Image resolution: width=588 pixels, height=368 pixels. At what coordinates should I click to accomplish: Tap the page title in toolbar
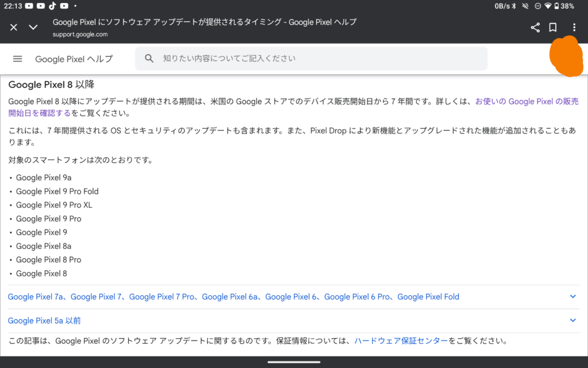pyautogui.click(x=204, y=22)
